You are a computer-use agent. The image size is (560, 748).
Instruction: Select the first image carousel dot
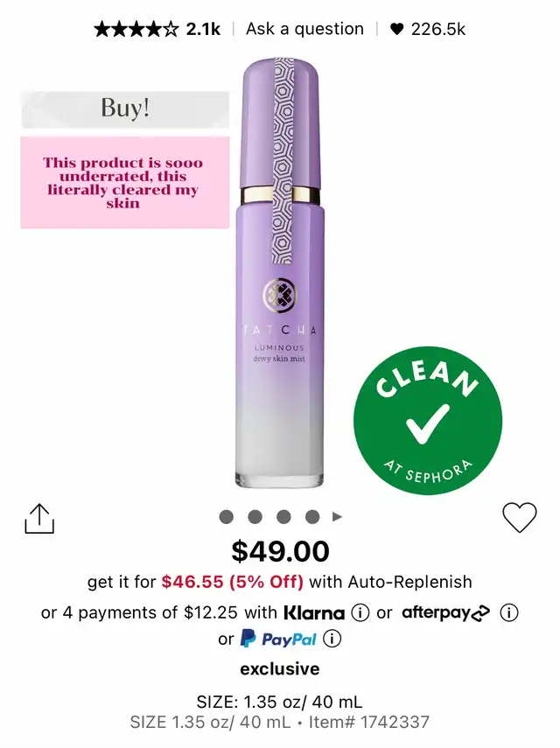coord(226,517)
